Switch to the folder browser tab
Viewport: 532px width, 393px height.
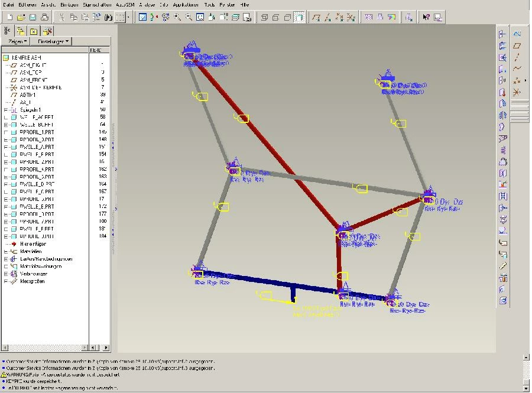(x=21, y=31)
